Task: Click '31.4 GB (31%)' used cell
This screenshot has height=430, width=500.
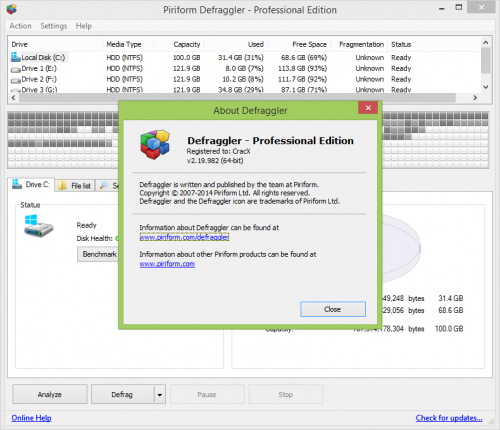Action: pyautogui.click(x=241, y=57)
